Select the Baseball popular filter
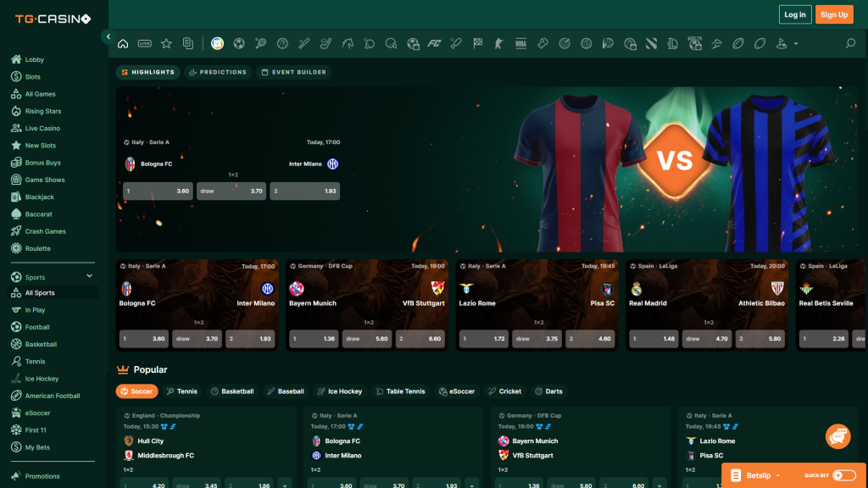Screen dimensions: 868x488 pos(286,391)
